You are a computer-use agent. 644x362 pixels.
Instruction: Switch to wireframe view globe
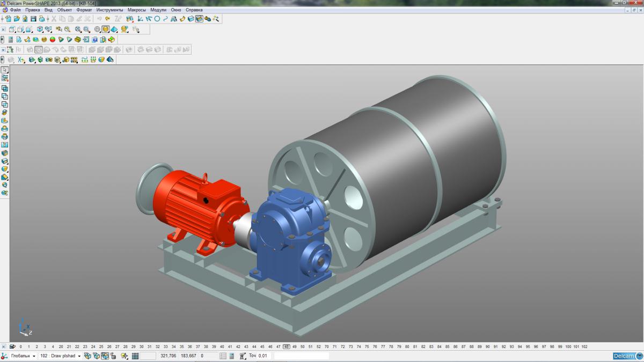coord(97,29)
